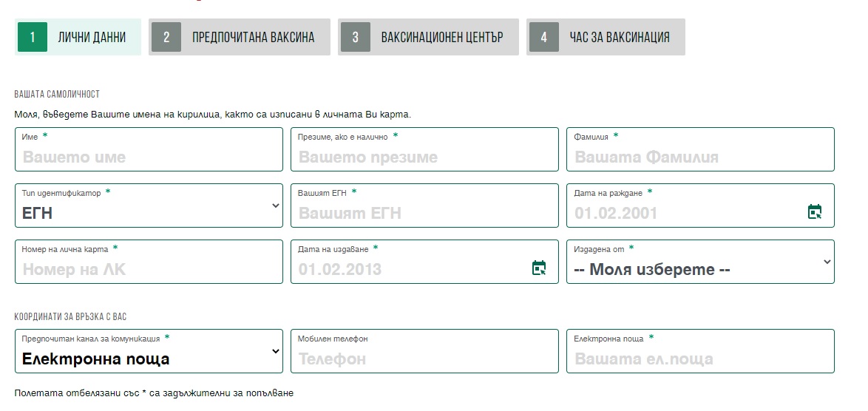Click step number 3 gray badge

[356, 37]
